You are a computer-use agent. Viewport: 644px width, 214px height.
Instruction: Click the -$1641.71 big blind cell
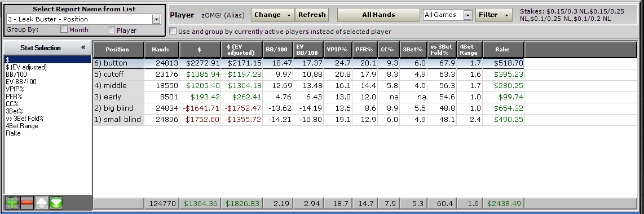pyautogui.click(x=200, y=108)
